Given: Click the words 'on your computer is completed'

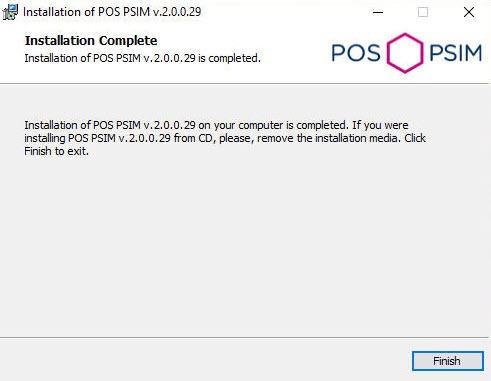Looking at the screenshot, I should pyautogui.click(x=273, y=125).
